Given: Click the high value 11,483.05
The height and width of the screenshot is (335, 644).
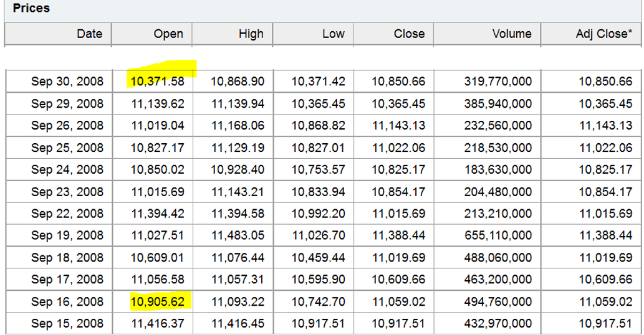Looking at the screenshot, I should click(238, 235).
